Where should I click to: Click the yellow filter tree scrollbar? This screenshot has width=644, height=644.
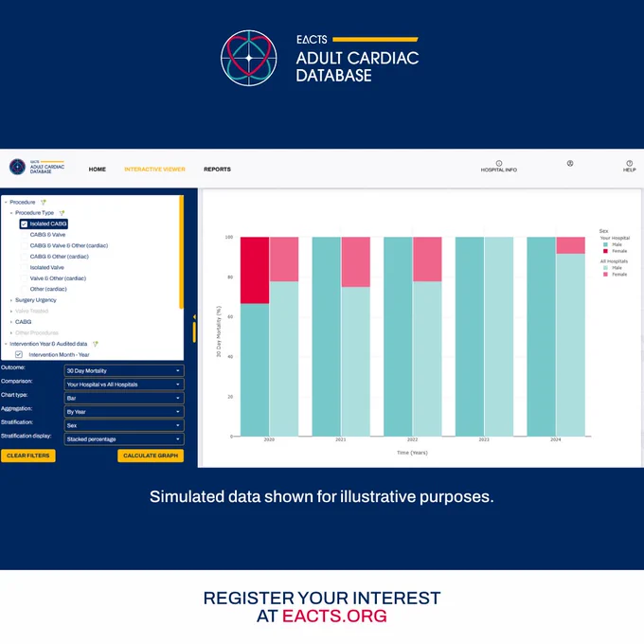click(x=181, y=252)
